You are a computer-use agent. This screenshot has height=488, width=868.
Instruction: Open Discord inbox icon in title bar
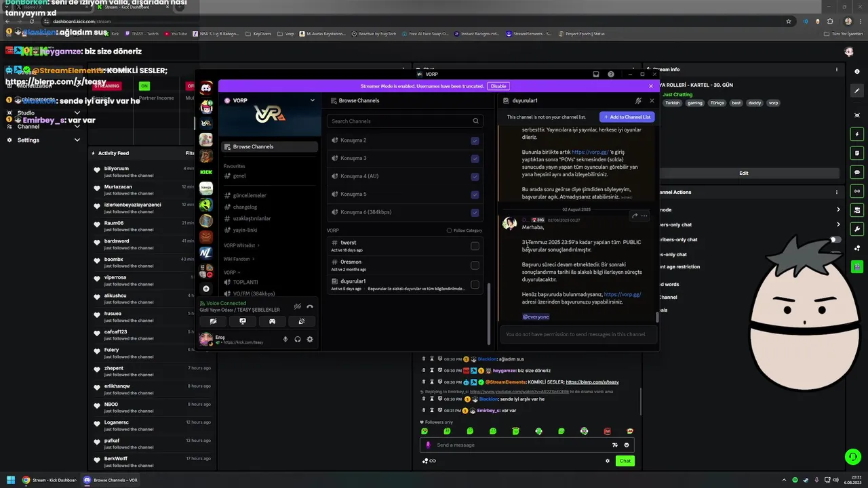[596, 74]
